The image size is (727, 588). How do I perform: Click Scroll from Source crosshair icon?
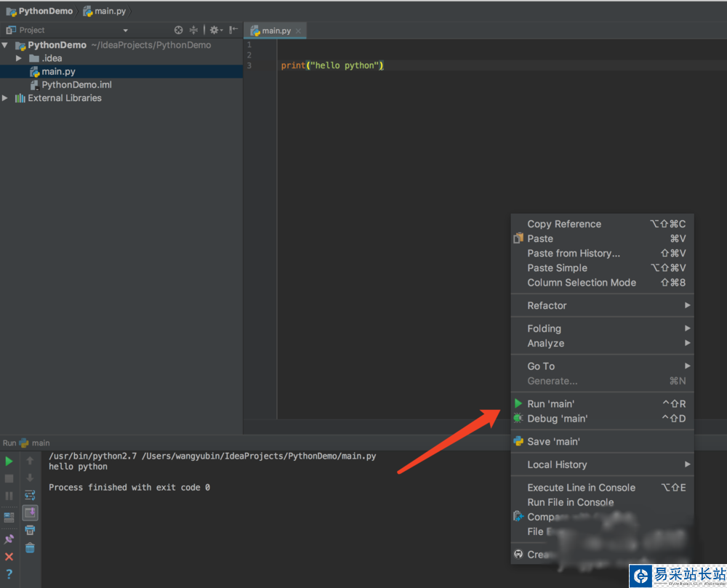179,30
